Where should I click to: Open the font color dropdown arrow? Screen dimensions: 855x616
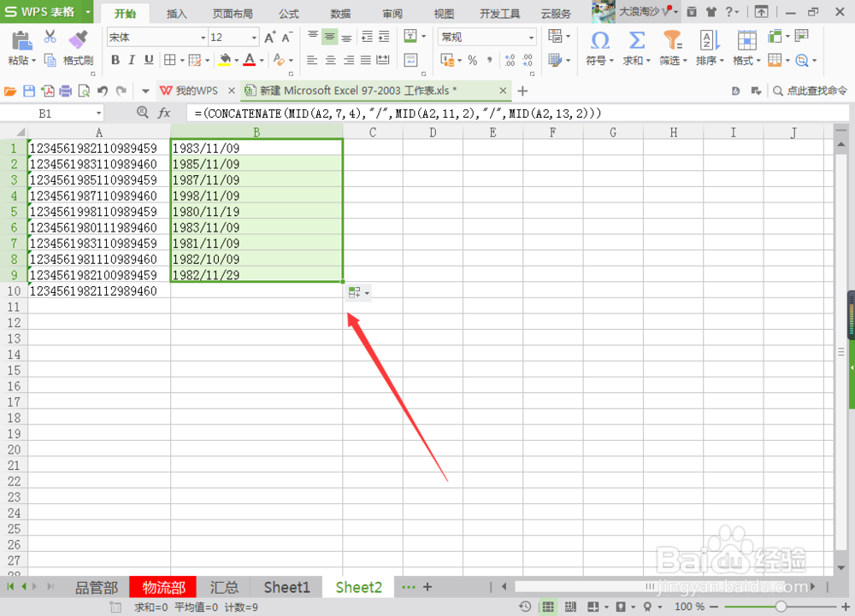[x=262, y=61]
